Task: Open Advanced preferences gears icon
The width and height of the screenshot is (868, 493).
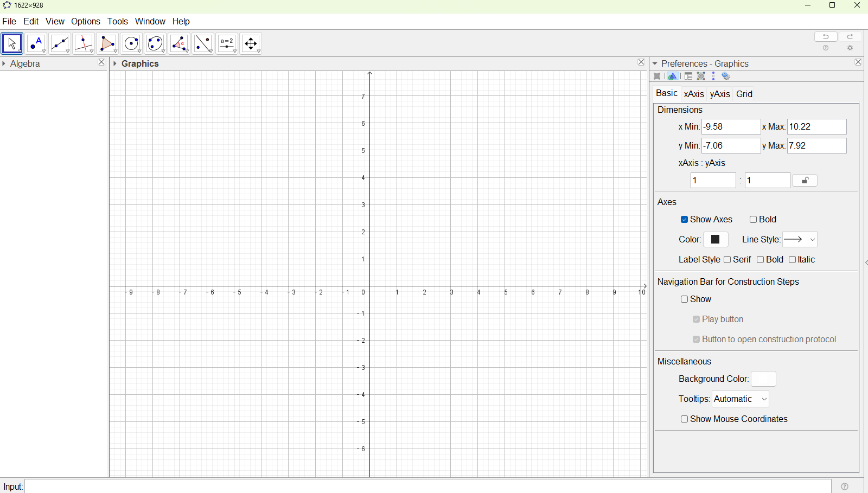Action: tap(726, 76)
